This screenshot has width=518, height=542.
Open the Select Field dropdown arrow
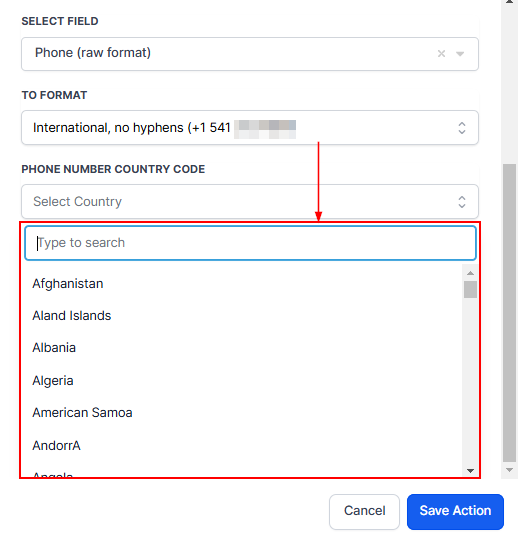pyautogui.click(x=460, y=54)
